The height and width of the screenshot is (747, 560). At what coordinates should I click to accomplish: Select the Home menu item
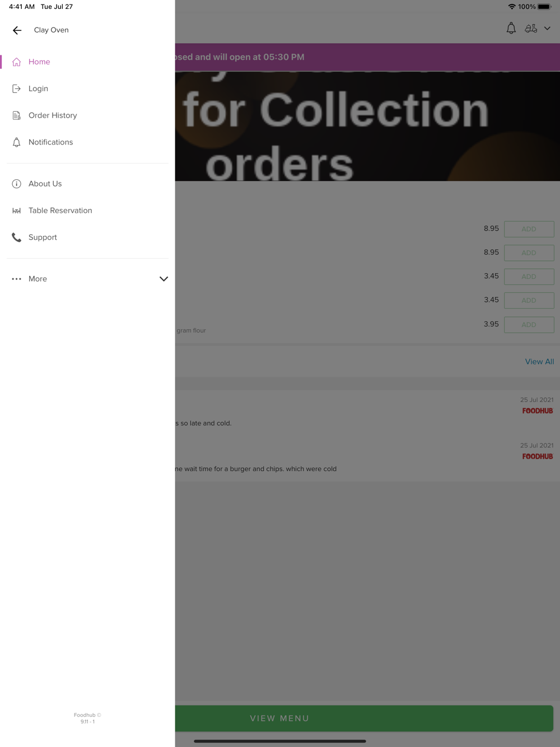[87, 62]
